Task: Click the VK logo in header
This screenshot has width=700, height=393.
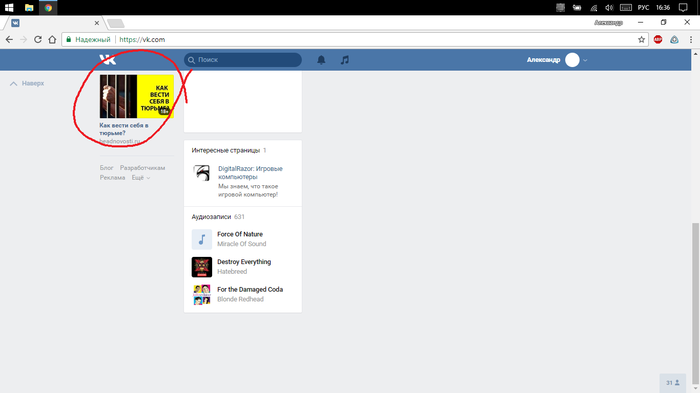Action: click(x=108, y=59)
